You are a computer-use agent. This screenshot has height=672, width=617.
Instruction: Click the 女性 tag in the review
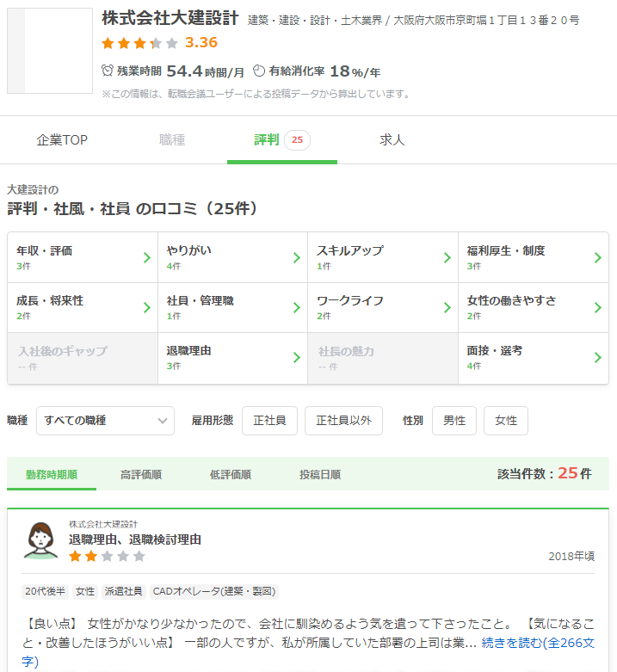(85, 591)
